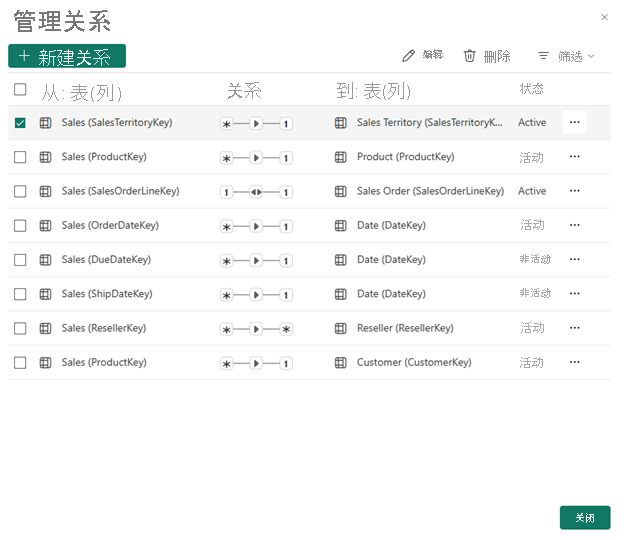Viewport: 624px width, 540px height.
Task: Open more options for Sales (OrderDateKey) row
Action: tap(574, 225)
